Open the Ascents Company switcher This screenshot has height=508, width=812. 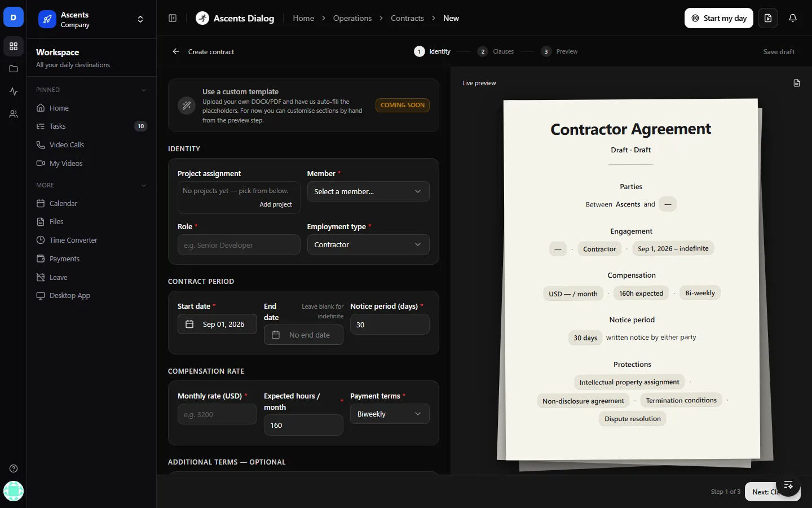click(x=91, y=19)
